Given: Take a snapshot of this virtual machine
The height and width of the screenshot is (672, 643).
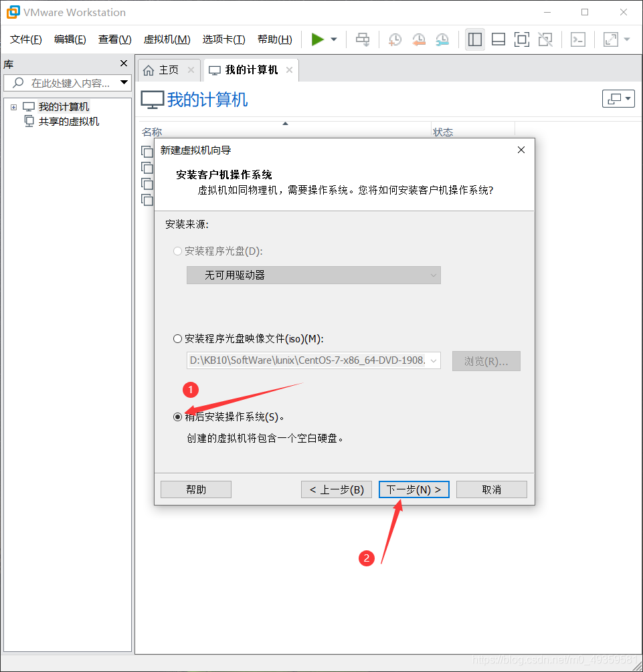Looking at the screenshot, I should (395, 39).
